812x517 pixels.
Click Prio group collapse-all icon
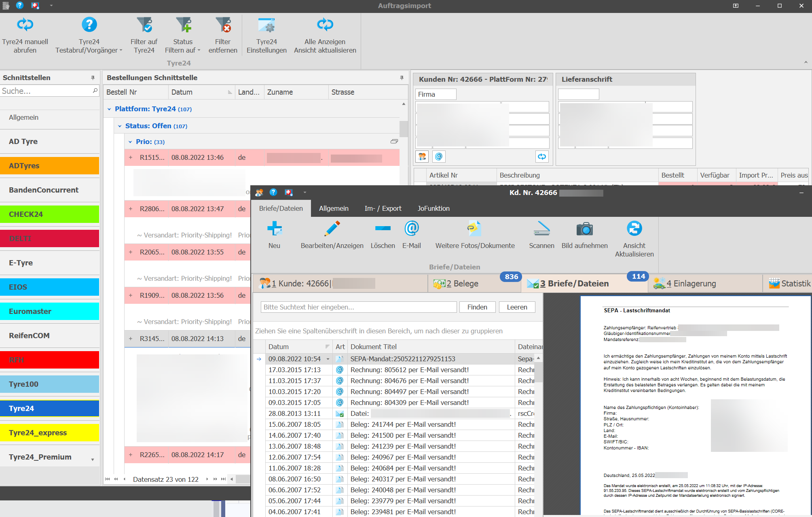tap(394, 141)
